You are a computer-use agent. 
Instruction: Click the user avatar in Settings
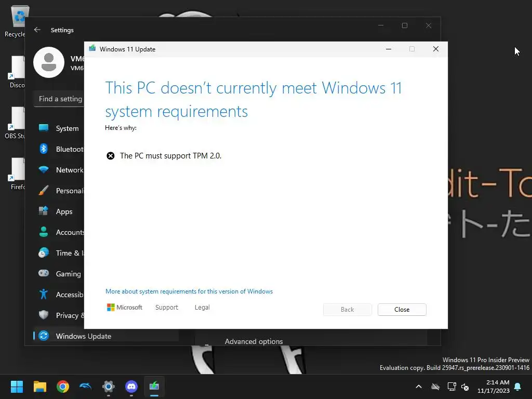tap(49, 62)
